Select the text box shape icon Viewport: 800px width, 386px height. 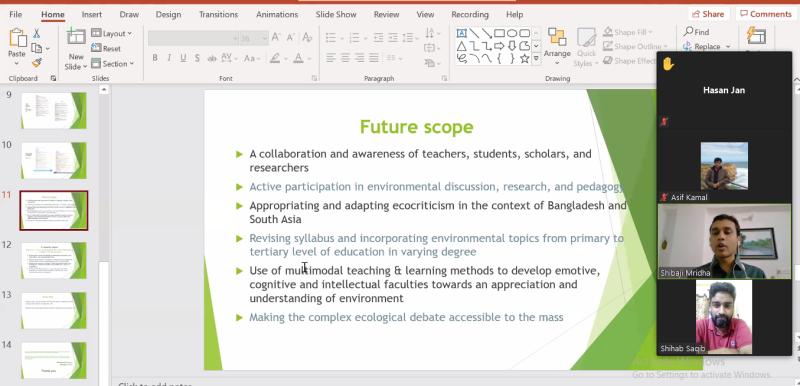pyautogui.click(x=461, y=34)
